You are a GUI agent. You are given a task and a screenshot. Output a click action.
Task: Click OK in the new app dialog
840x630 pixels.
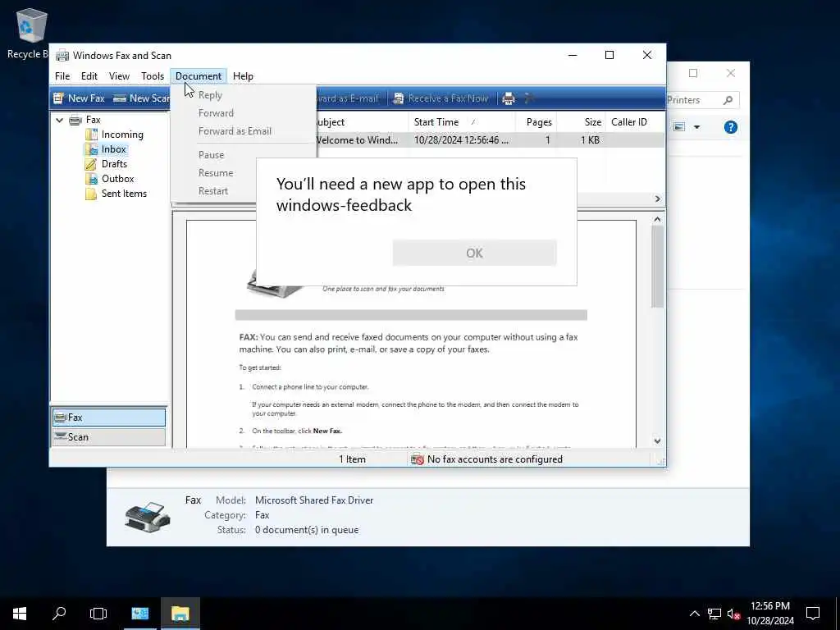pyautogui.click(x=475, y=253)
